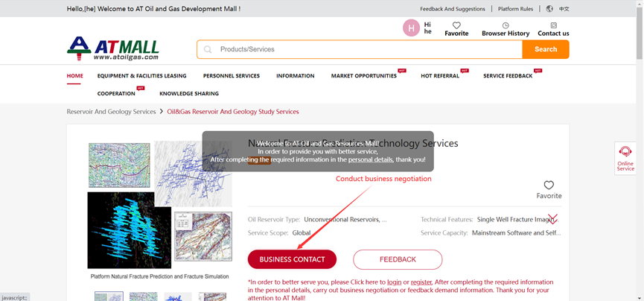Image resolution: width=644 pixels, height=301 pixels.
Task: Open Equipment & Facilities Leasing menu
Action: click(141, 76)
